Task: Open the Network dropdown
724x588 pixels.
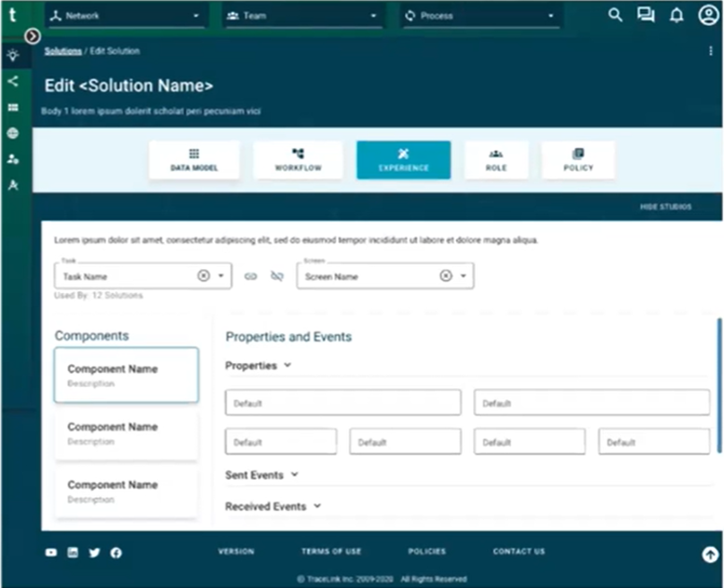Action: click(126, 16)
